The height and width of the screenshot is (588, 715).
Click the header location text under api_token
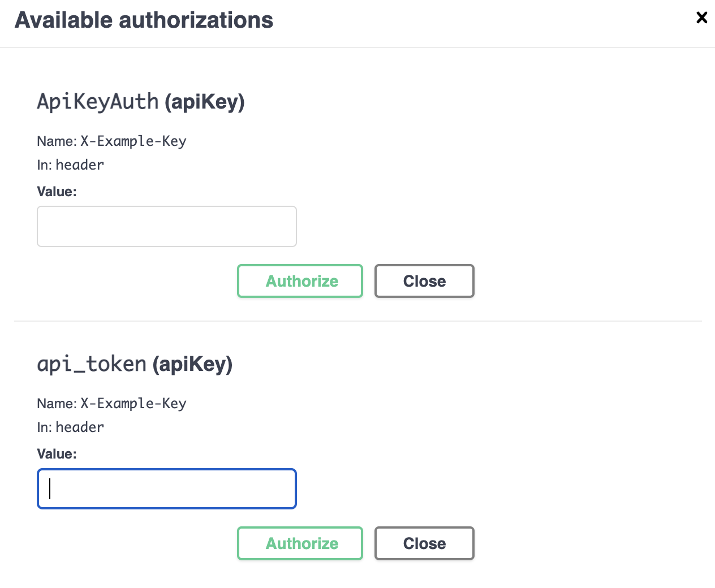(80, 427)
